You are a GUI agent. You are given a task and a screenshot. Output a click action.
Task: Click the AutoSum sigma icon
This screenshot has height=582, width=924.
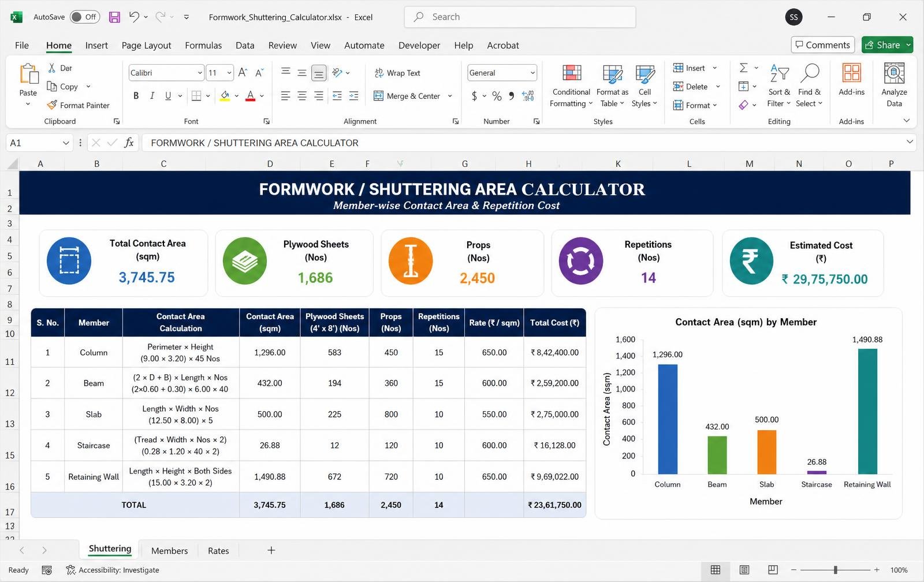(744, 68)
